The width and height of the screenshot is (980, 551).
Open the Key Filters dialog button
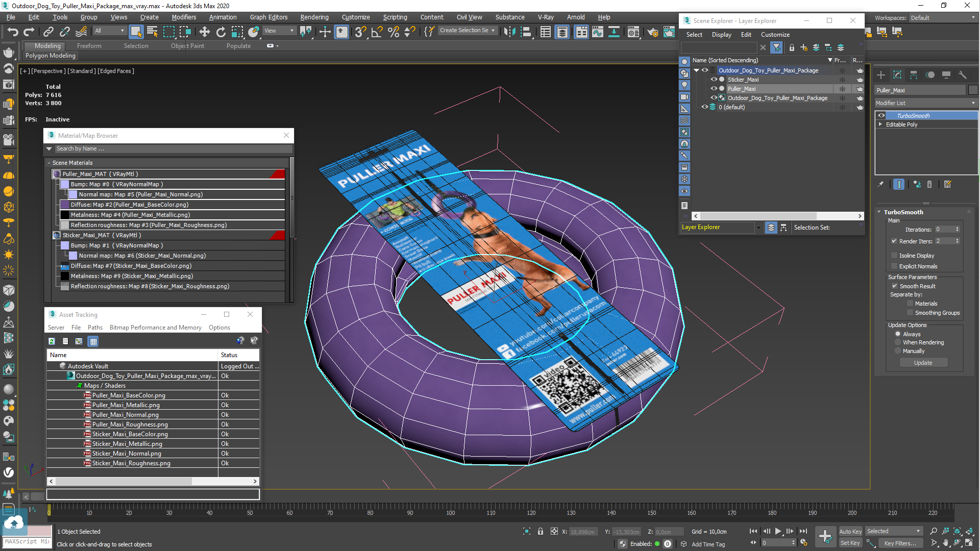click(x=900, y=543)
